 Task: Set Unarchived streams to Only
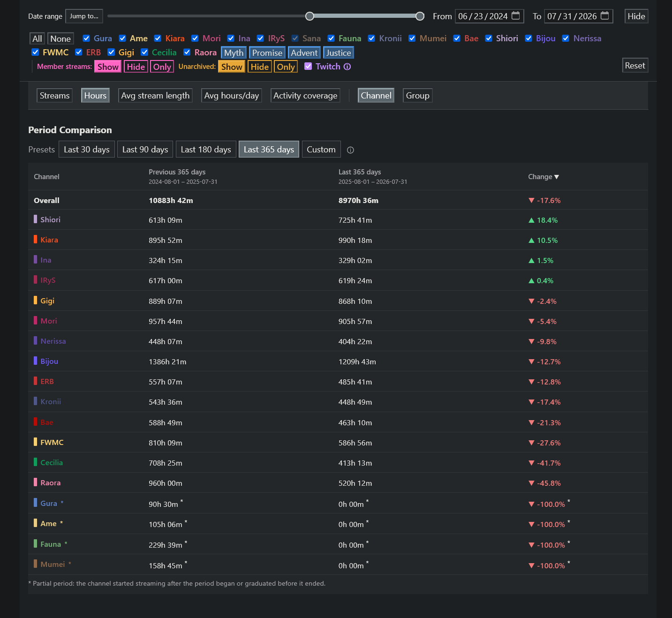(x=286, y=67)
